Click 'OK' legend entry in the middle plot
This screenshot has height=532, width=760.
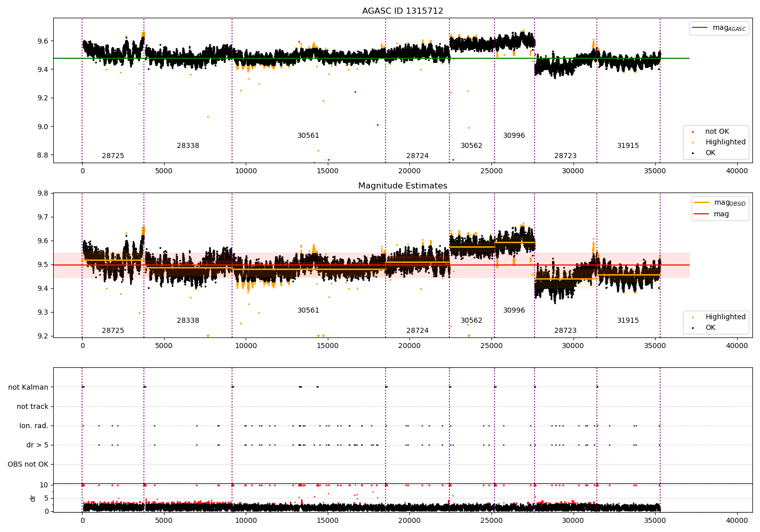point(710,327)
